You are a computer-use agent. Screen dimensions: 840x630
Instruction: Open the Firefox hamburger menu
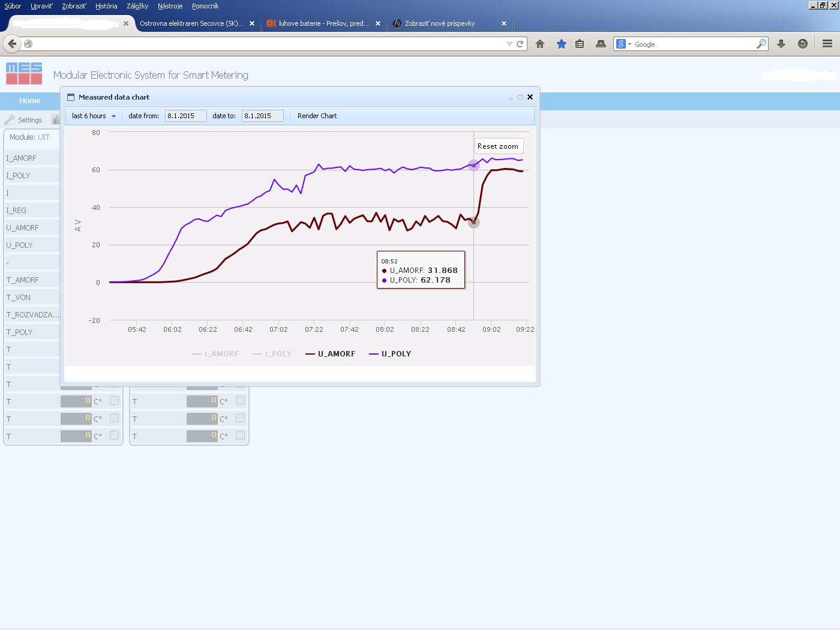tap(827, 44)
